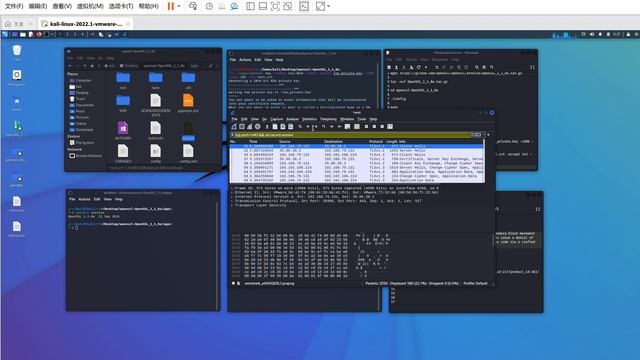Open Kali applications menu dragon icon
The width and height of the screenshot is (640, 360).
[5, 35]
